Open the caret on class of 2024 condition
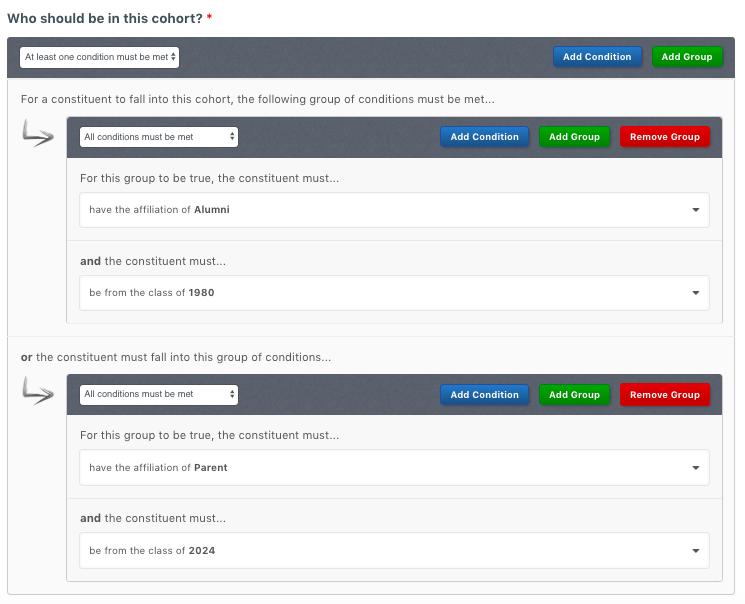This screenshot has width=745, height=604. pyautogui.click(x=696, y=551)
